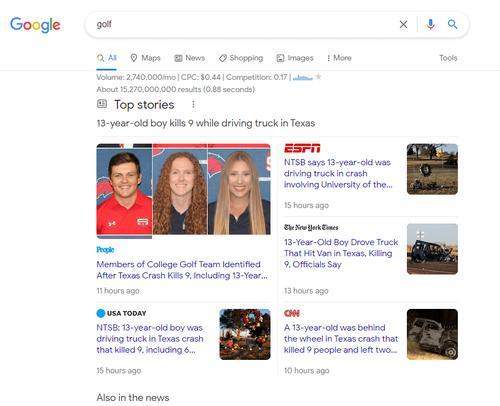Image resolution: width=500 pixels, height=406 pixels.
Task: Open the 13-year-old boy kills 9 headline
Action: coord(206,123)
